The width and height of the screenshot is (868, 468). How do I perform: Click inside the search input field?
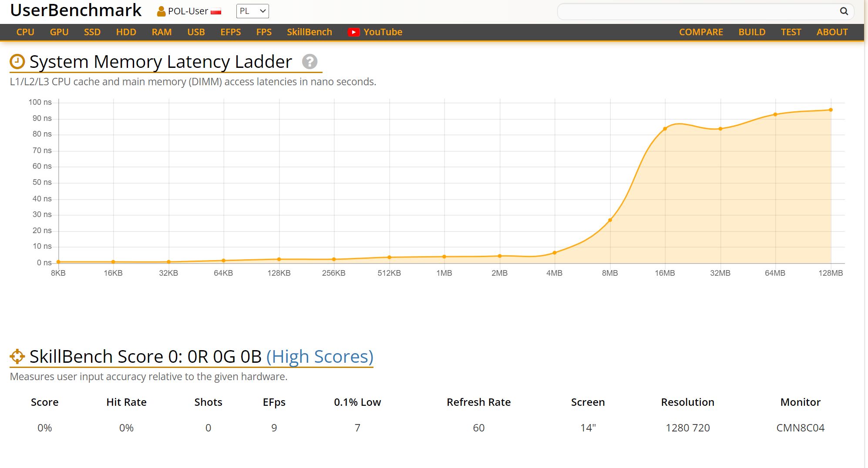pyautogui.click(x=696, y=11)
